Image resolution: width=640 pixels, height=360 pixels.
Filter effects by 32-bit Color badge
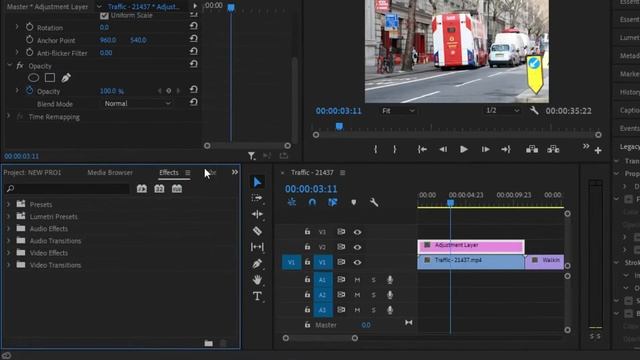tap(159, 189)
